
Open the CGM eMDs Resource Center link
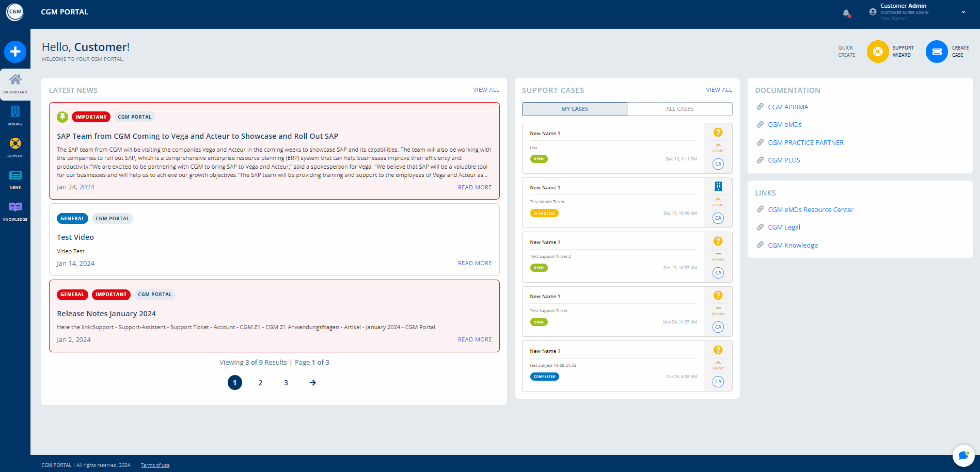point(811,209)
